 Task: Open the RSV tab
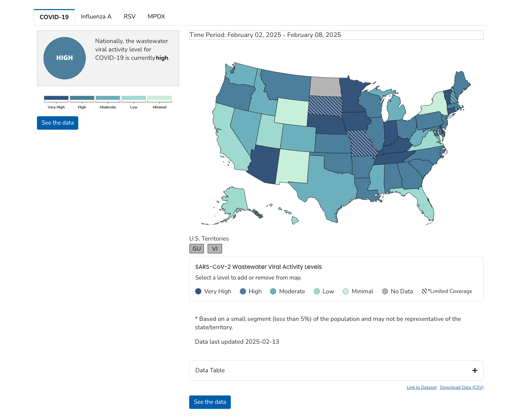[x=129, y=16]
